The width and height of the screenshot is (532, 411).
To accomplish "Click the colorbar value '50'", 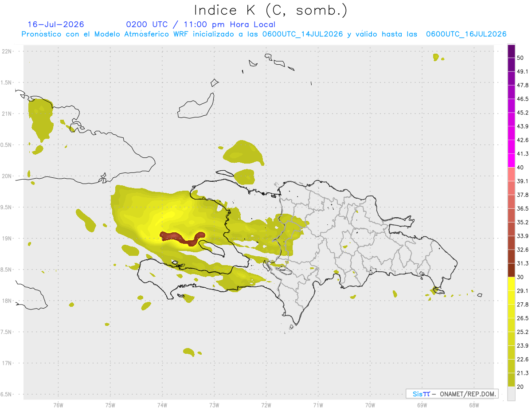I will click(521, 58).
